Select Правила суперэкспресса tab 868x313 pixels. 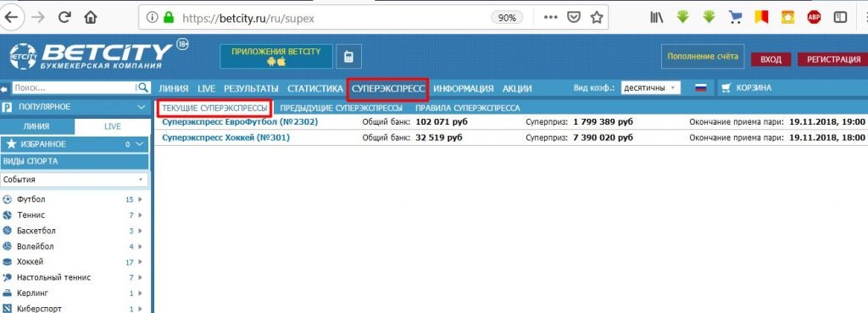click(x=468, y=108)
